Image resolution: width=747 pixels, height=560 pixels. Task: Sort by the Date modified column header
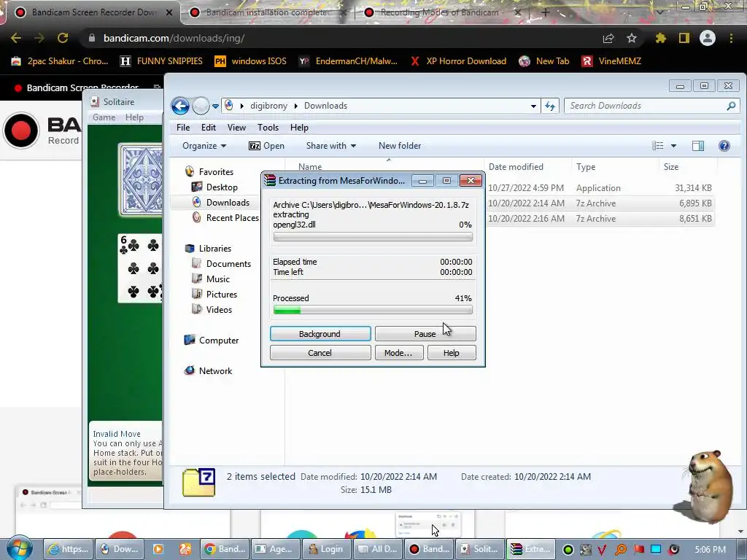[516, 167]
